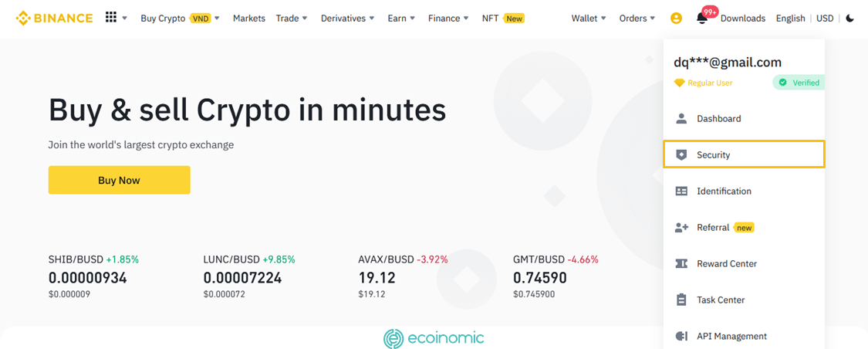Change language from English

point(790,18)
